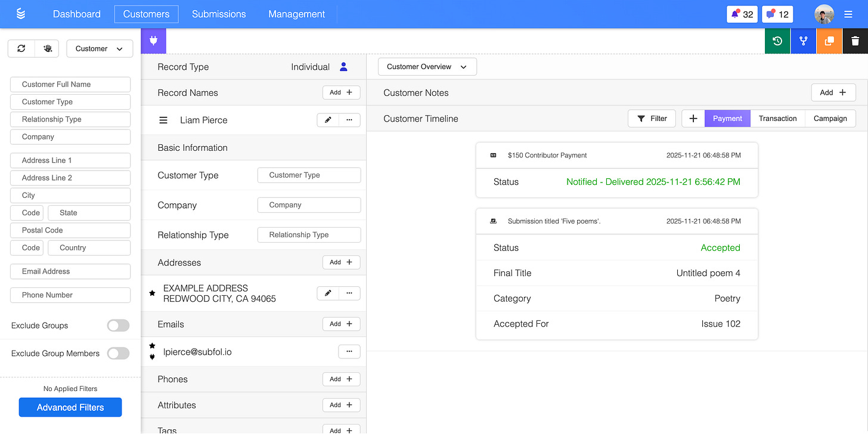
Task: Click the app logo icon
Action: tap(21, 14)
